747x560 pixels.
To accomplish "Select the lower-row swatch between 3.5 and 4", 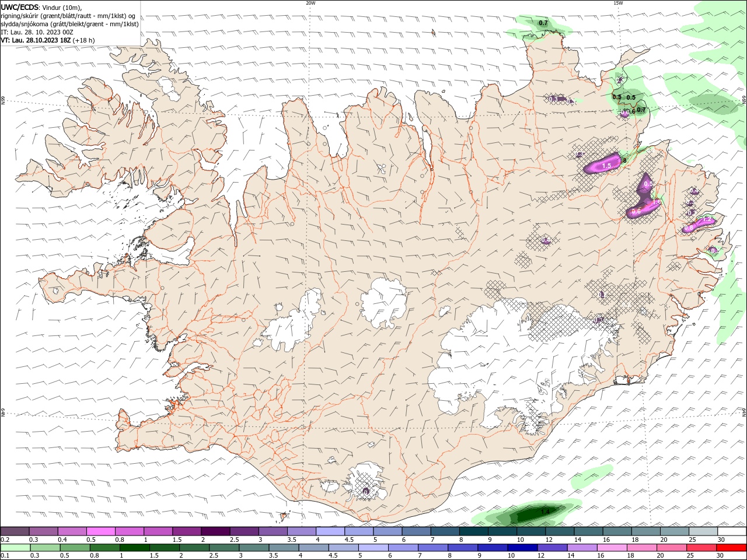I will [283, 548].
